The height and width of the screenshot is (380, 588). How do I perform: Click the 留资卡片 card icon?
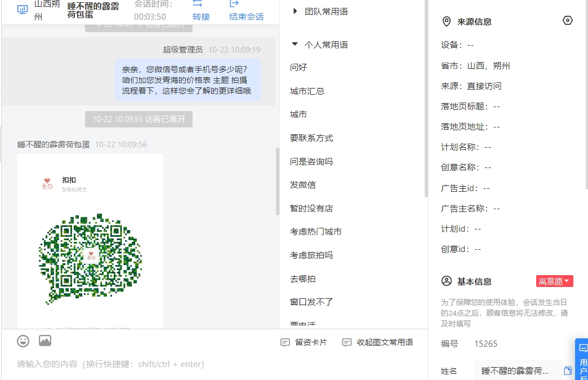285,342
